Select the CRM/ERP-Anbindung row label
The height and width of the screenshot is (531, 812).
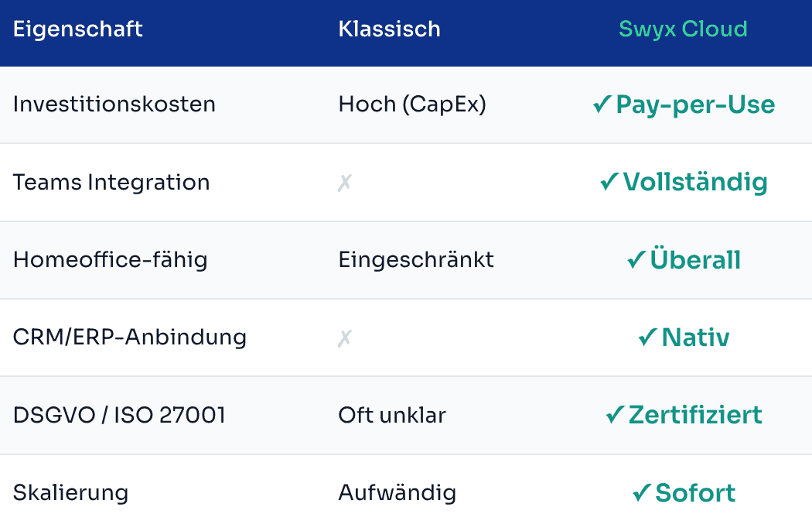(130, 337)
